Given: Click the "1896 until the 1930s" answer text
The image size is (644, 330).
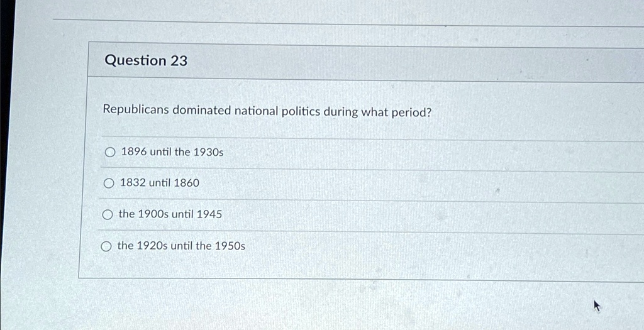Looking at the screenshot, I should point(172,152).
